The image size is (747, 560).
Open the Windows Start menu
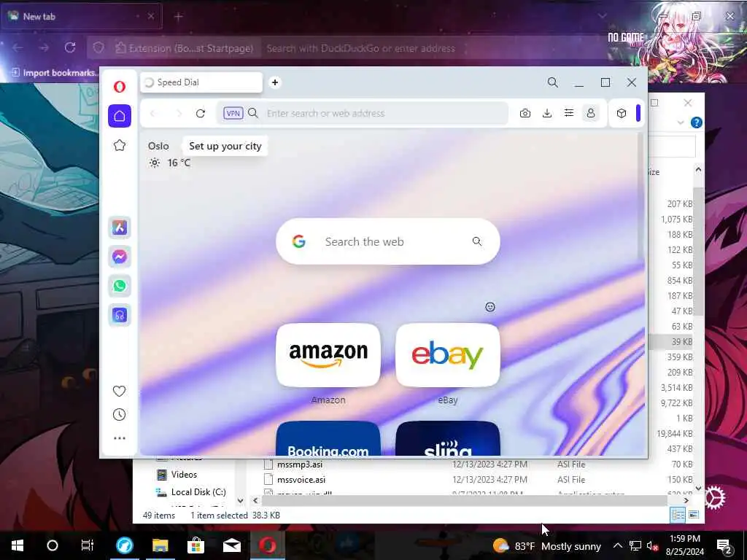click(18, 545)
